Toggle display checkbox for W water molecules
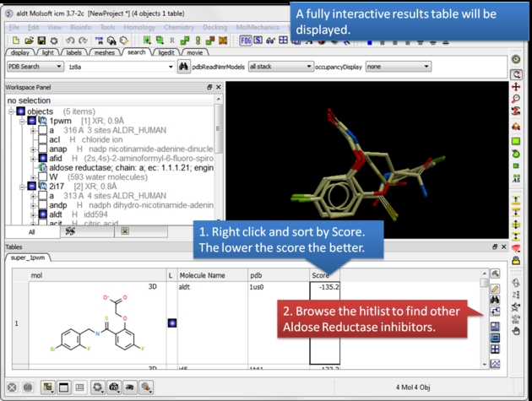 42,176
